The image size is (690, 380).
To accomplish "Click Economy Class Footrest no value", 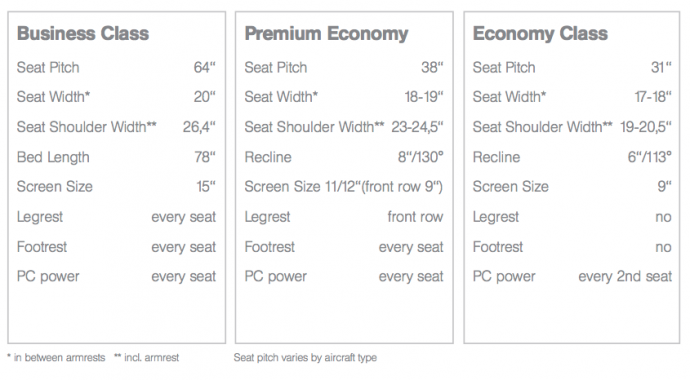I will pyautogui.click(x=663, y=247).
